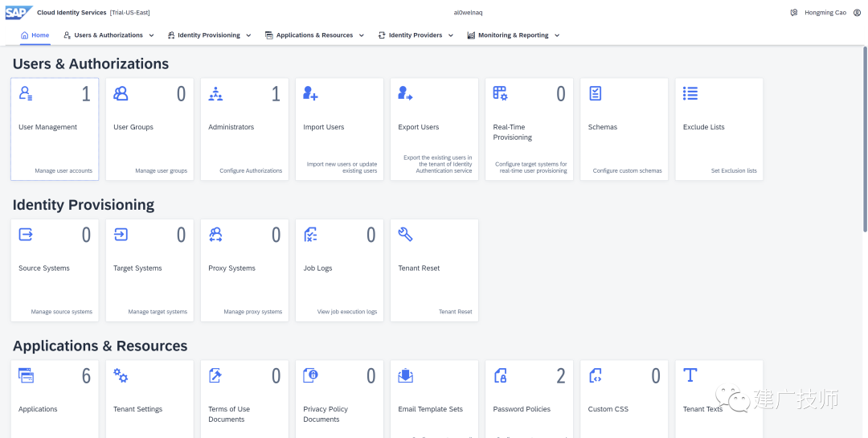The image size is (868, 438).
Task: Click the Applications & Resources section heading
Action: tap(100, 346)
